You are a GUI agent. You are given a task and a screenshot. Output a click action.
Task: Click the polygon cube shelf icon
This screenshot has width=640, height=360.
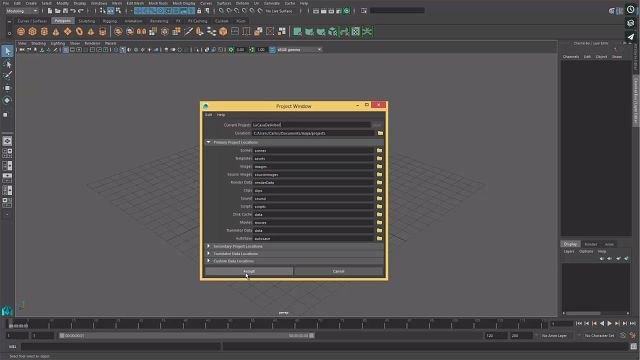(33, 31)
